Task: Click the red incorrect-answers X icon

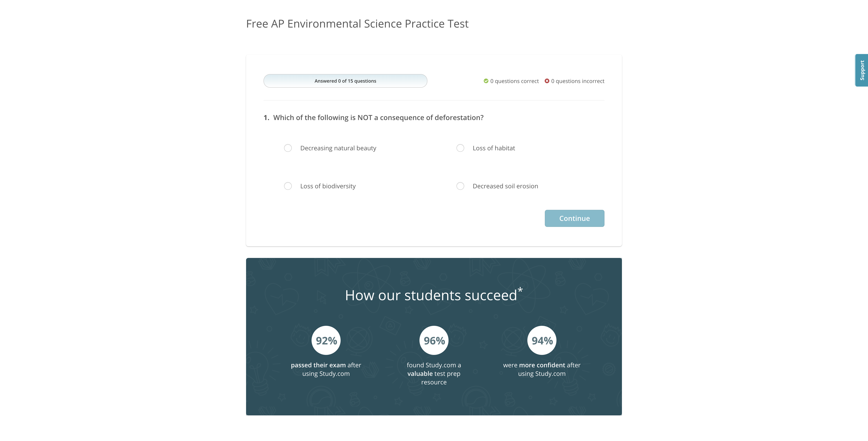Action: (547, 81)
